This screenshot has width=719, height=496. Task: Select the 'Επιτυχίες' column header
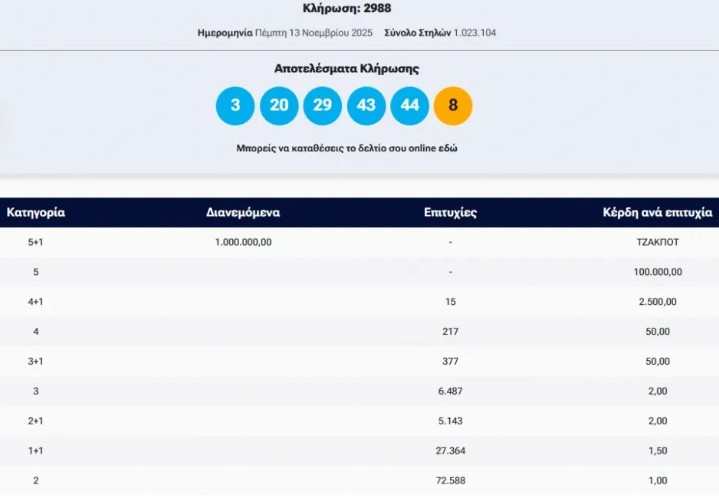[x=451, y=213]
